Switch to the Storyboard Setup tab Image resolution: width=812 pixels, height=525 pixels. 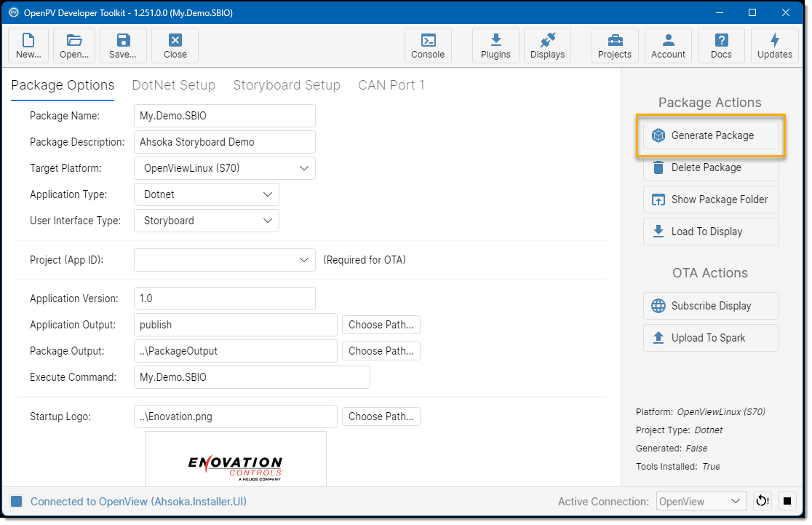pos(287,85)
